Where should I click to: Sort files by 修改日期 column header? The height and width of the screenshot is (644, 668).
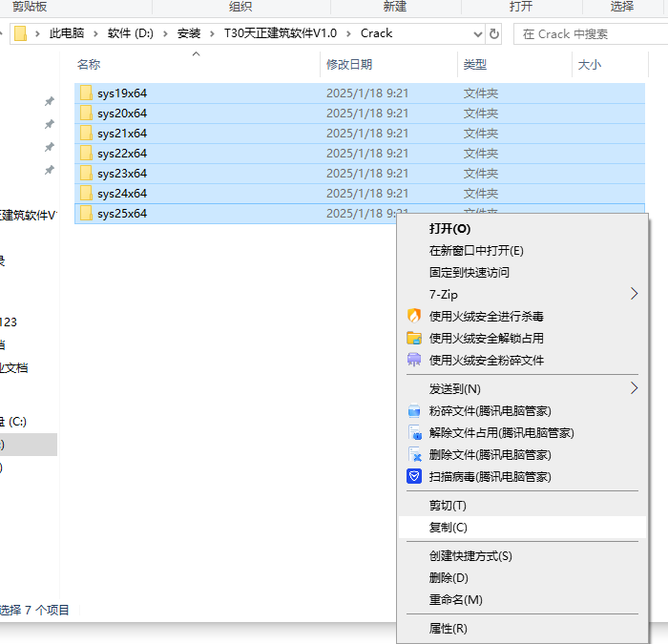(349, 65)
